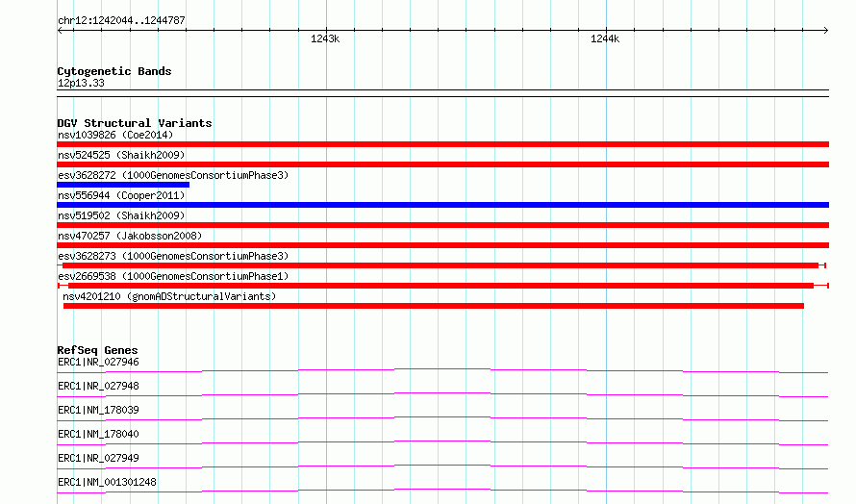Open esv3628273 (1000GenomesConsortiumPhase3) label

[x=173, y=256]
